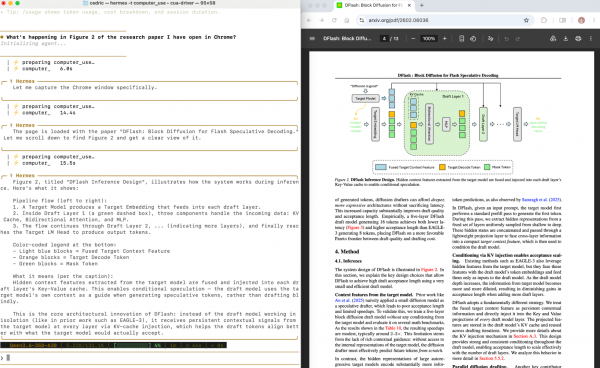Download the PDF file
The width and height of the screenshot is (600, 368).
pos(566,39)
